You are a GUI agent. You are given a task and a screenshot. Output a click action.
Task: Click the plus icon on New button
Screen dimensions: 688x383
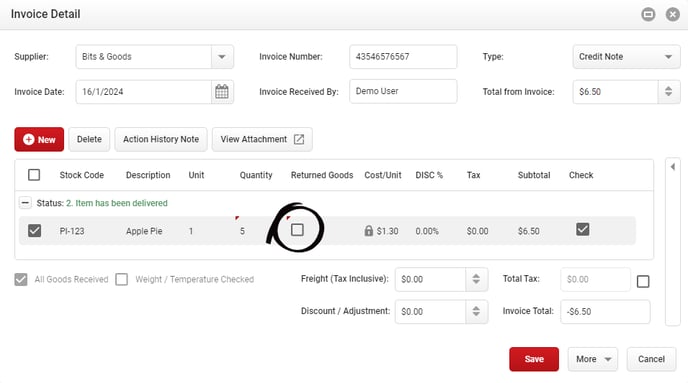(x=29, y=140)
